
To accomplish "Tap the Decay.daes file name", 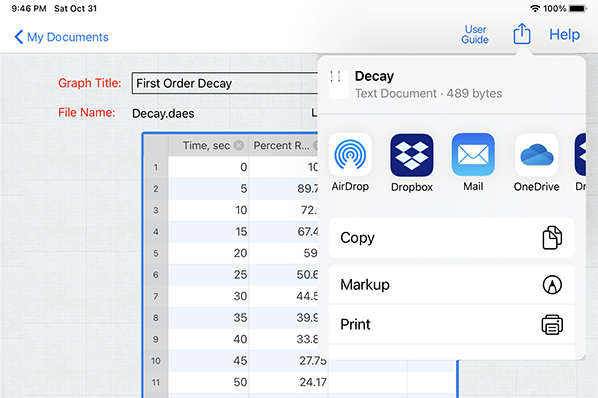I will [x=163, y=113].
